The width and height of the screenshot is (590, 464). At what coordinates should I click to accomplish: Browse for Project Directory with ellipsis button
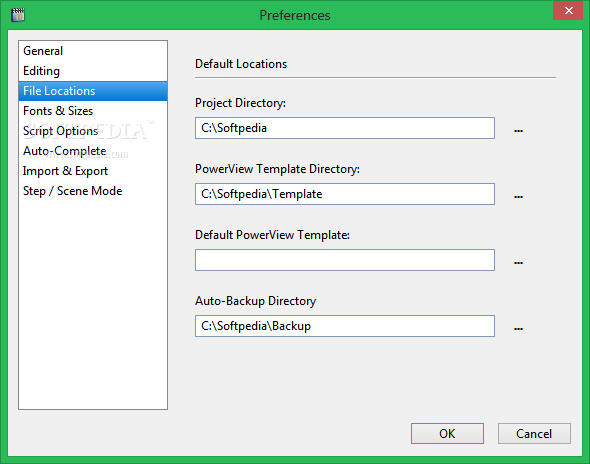518,128
